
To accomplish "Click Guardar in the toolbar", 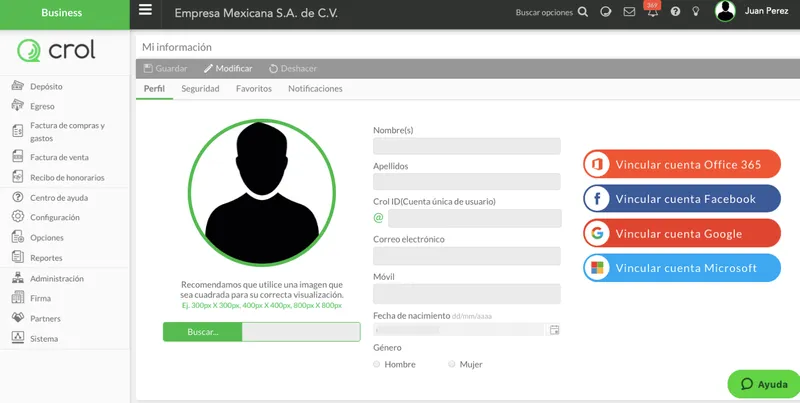I will click(x=165, y=68).
